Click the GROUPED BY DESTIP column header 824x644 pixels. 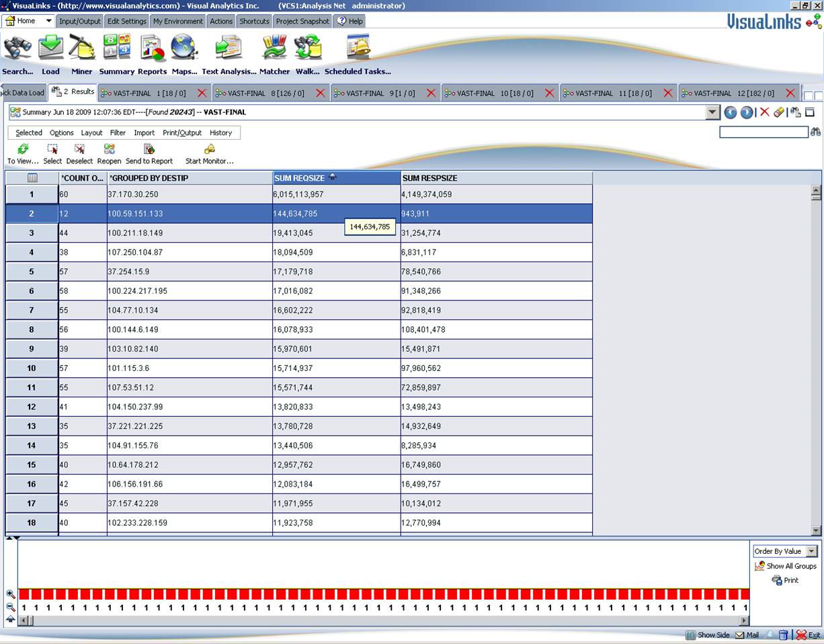[x=190, y=178]
